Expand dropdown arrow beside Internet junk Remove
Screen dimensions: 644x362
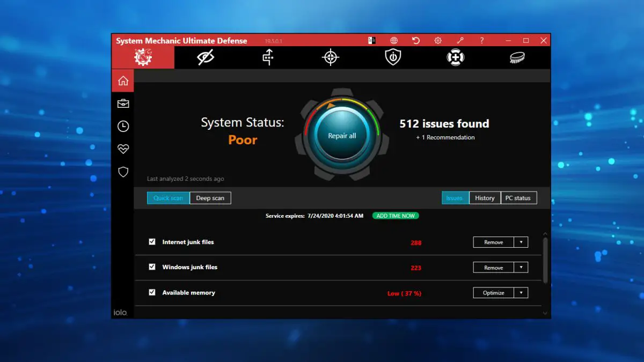pos(521,242)
